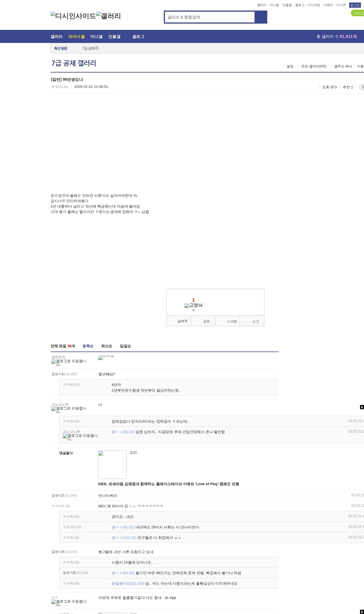Image resolution: width=364 pixels, height=614 pixels.
Task: Close the ad with the upper X icon
Action: click(362, 407)
